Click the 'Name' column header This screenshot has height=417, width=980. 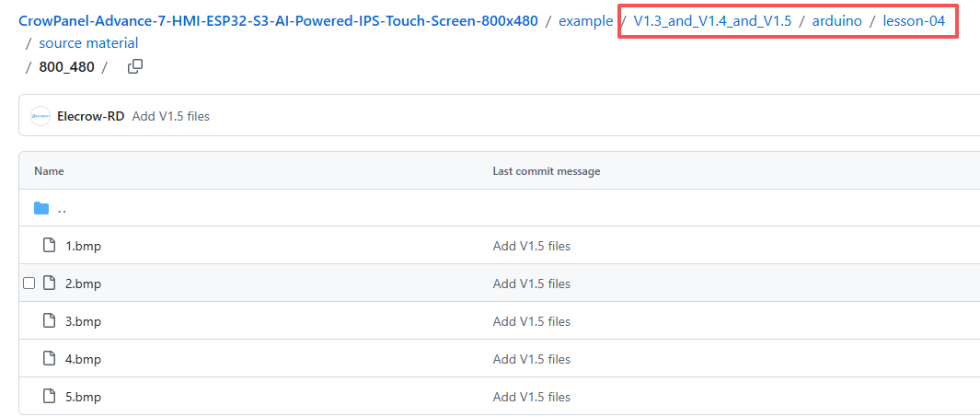[49, 170]
